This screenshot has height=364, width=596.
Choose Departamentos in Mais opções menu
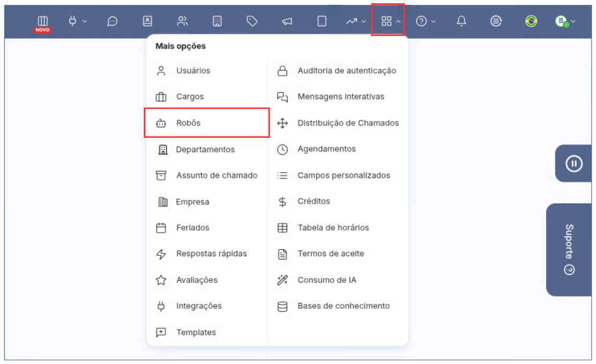[205, 150]
